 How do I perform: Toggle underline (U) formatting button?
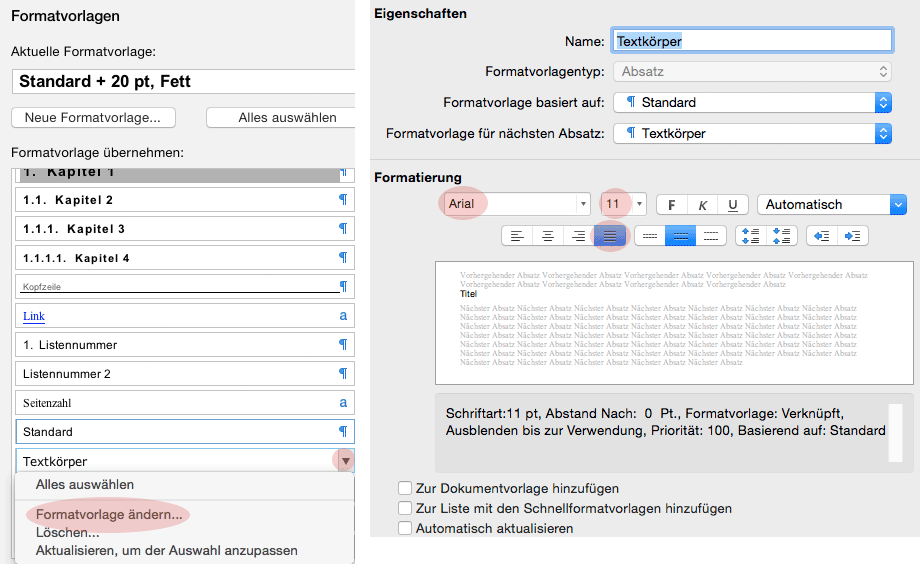point(733,204)
